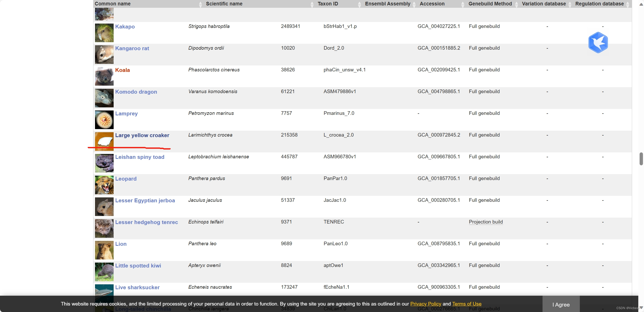The width and height of the screenshot is (644, 312).
Task: Sort by Accession column header
Action: [432, 4]
